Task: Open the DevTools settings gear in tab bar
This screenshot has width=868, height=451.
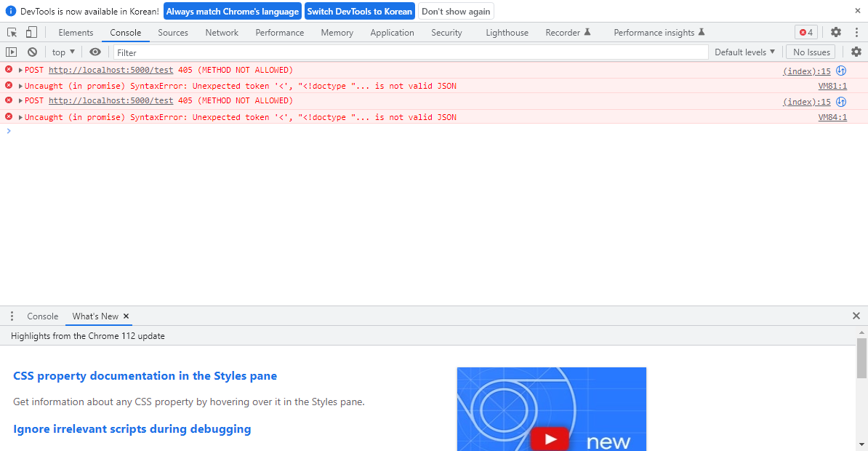Action: 836,32
